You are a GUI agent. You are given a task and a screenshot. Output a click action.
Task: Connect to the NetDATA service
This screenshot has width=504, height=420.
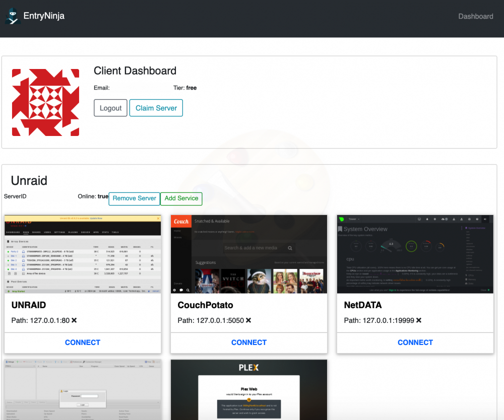pos(415,342)
